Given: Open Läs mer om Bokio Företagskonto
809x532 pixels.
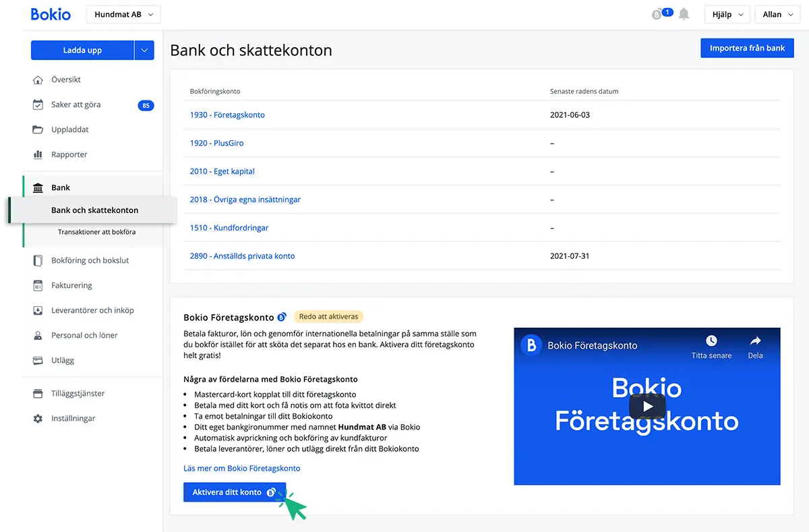Looking at the screenshot, I should tap(241, 468).
